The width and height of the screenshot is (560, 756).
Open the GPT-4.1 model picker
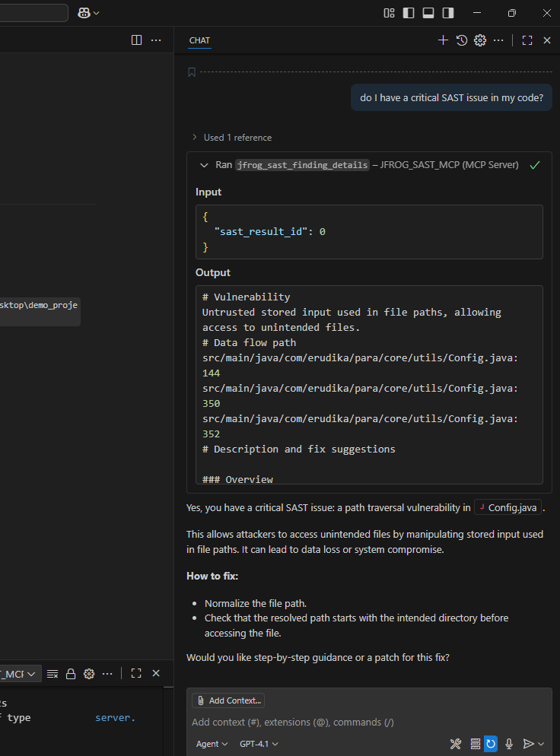(x=259, y=744)
